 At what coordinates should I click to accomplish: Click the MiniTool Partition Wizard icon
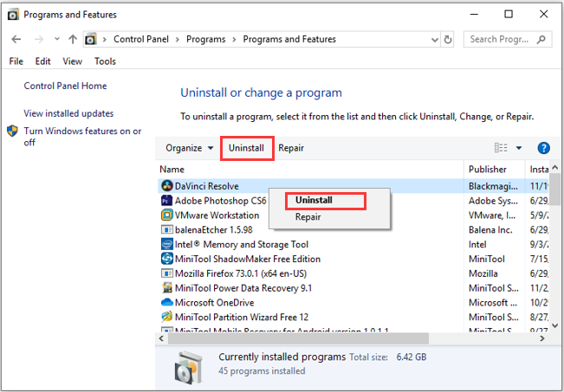coord(166,317)
